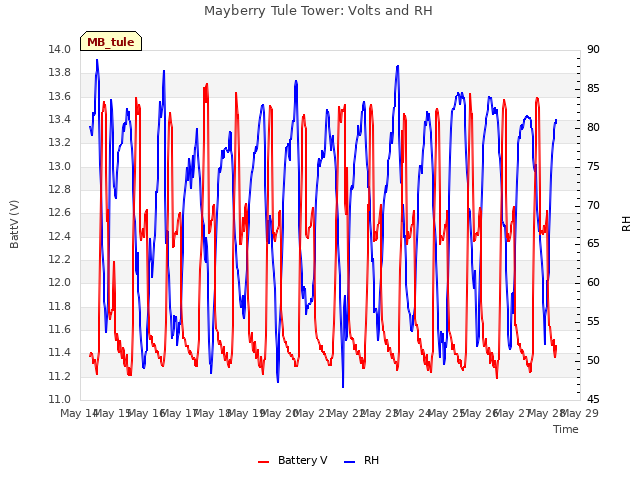This screenshot has height=480, width=640.
Task: Click the blue RH legend swatch
Action: coord(350,462)
